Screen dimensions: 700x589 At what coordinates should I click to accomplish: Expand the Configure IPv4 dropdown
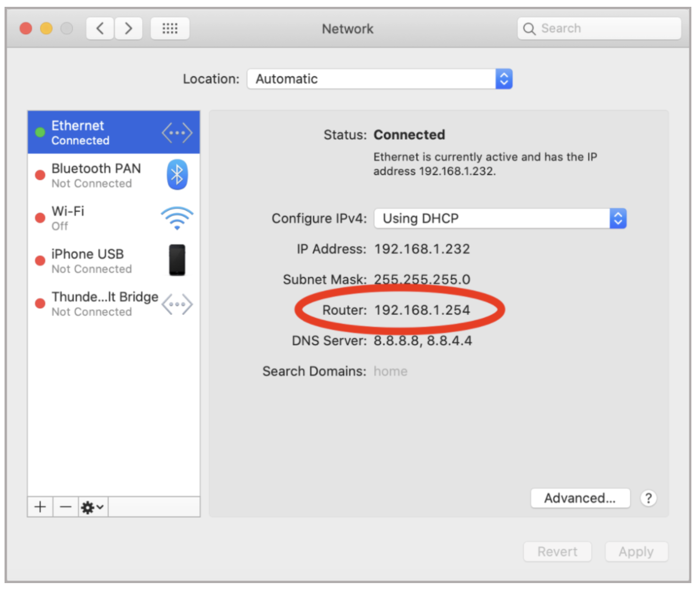coord(500,219)
